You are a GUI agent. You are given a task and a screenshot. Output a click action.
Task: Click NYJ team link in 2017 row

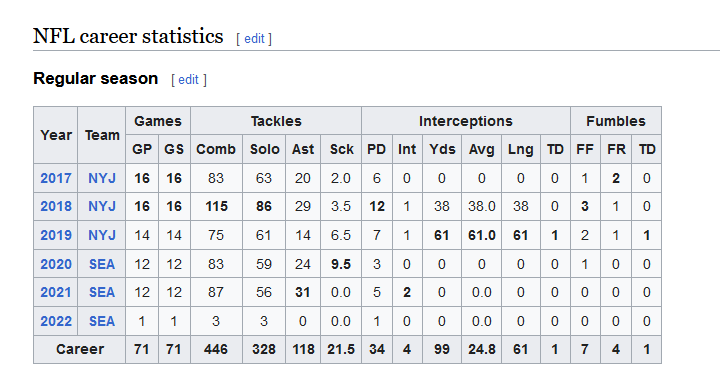[x=102, y=178]
